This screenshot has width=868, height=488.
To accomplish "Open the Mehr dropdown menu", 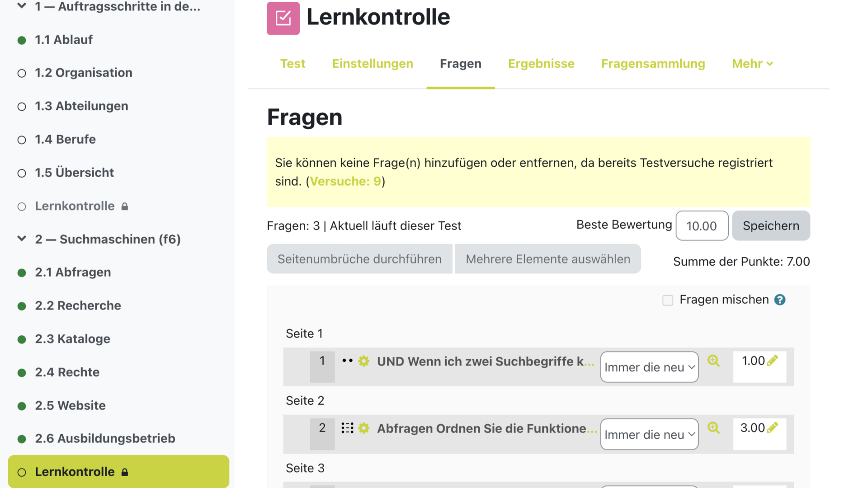I will click(x=752, y=64).
